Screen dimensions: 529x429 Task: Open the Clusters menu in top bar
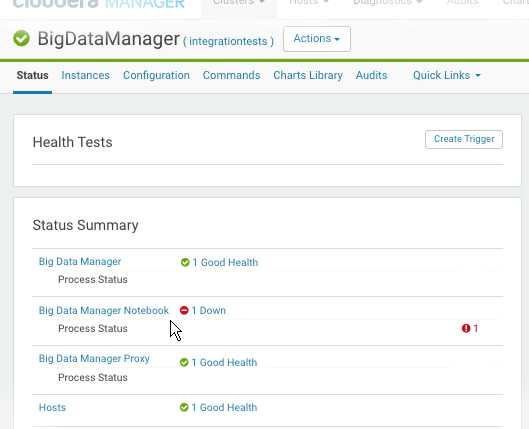tap(239, 3)
